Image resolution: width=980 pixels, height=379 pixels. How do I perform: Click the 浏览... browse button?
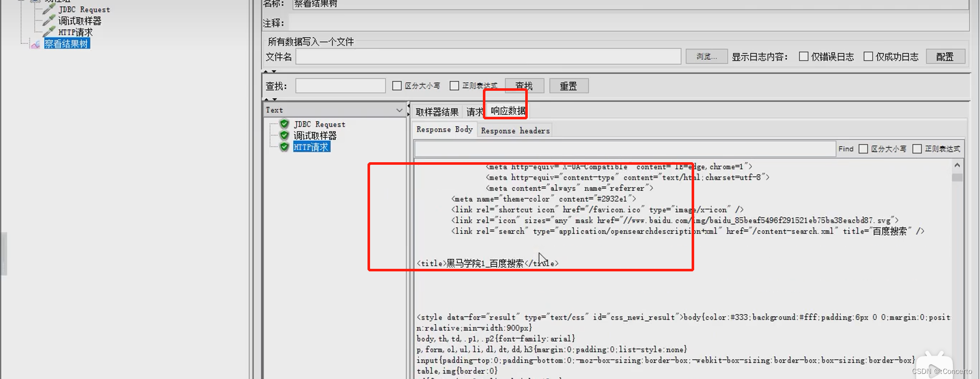pyautogui.click(x=706, y=57)
